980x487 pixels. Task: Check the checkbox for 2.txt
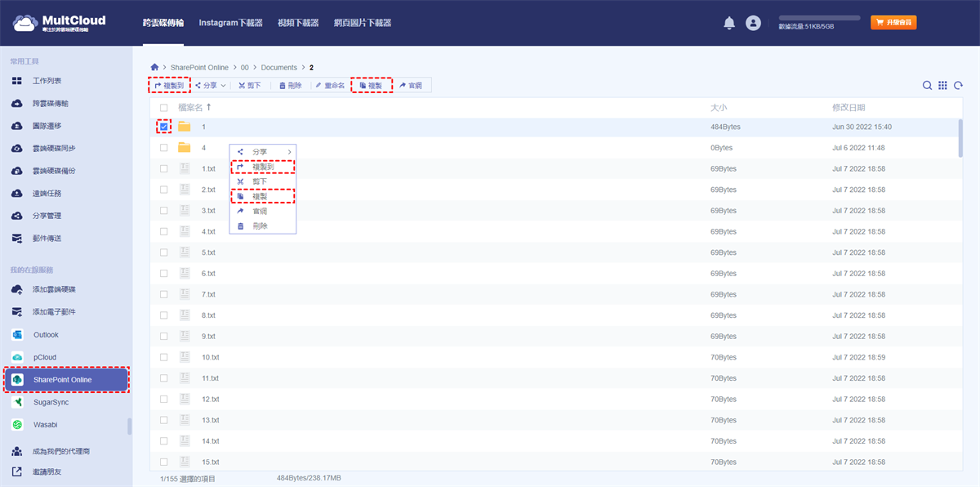coord(163,190)
